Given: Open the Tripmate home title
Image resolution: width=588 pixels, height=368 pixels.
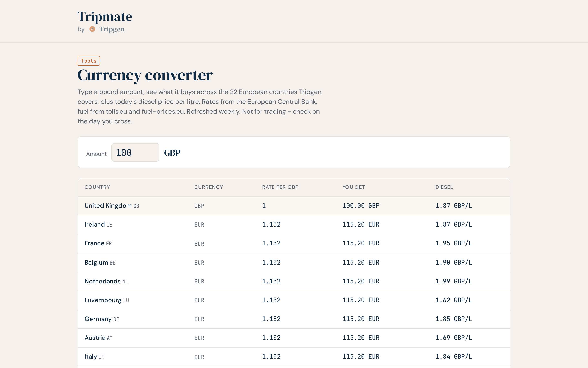Looking at the screenshot, I should pos(105,17).
